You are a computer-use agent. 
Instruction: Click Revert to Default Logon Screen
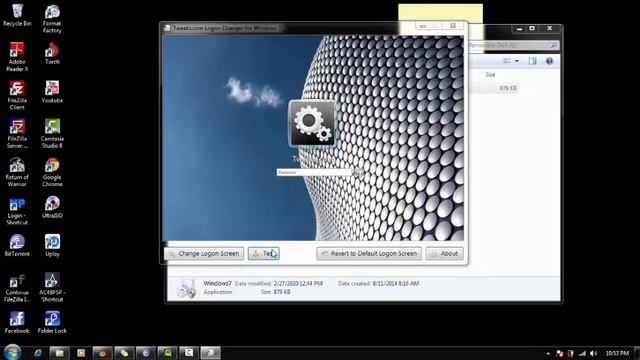click(x=369, y=253)
